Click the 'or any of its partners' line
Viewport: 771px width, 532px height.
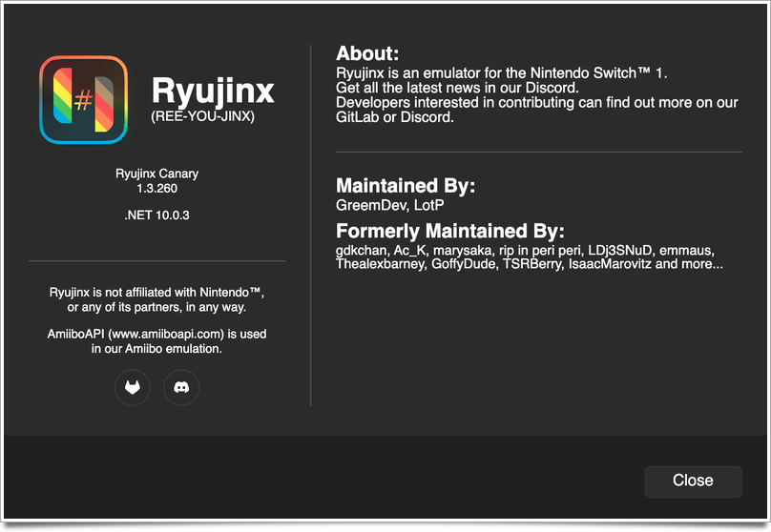(156, 308)
